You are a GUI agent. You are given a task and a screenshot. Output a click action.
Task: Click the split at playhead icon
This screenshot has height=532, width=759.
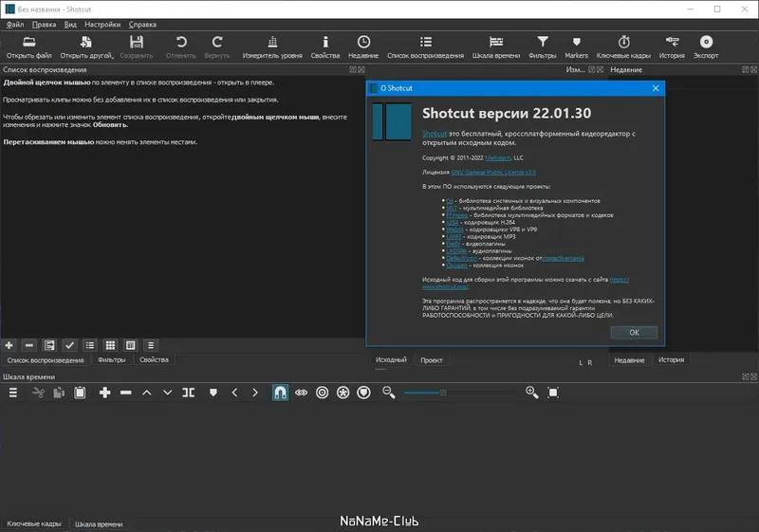coord(188,393)
